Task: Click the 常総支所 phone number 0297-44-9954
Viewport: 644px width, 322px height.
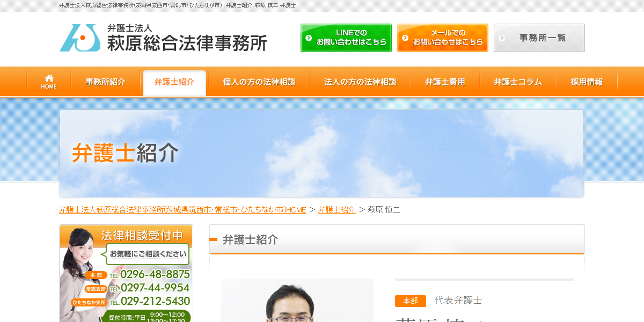Action: (x=155, y=288)
